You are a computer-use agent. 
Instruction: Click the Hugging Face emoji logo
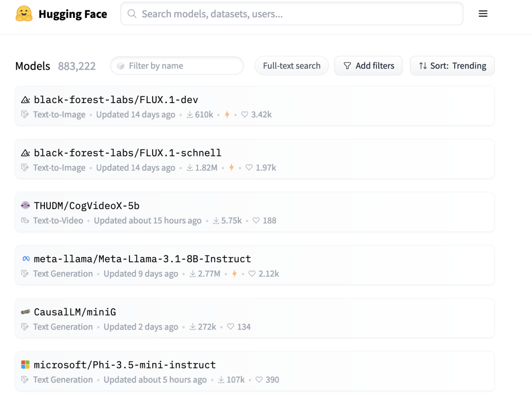(24, 14)
